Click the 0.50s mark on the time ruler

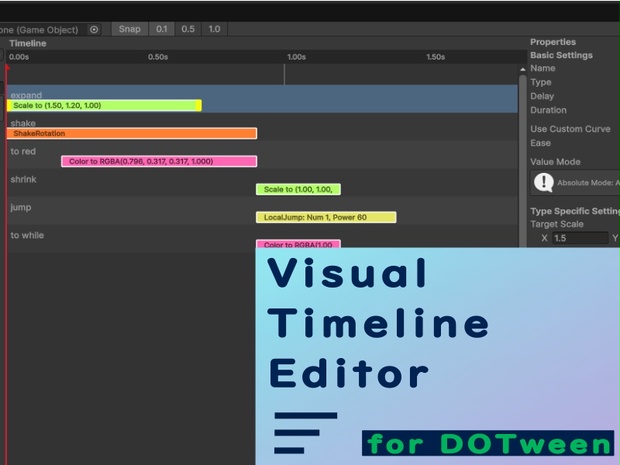[158, 57]
